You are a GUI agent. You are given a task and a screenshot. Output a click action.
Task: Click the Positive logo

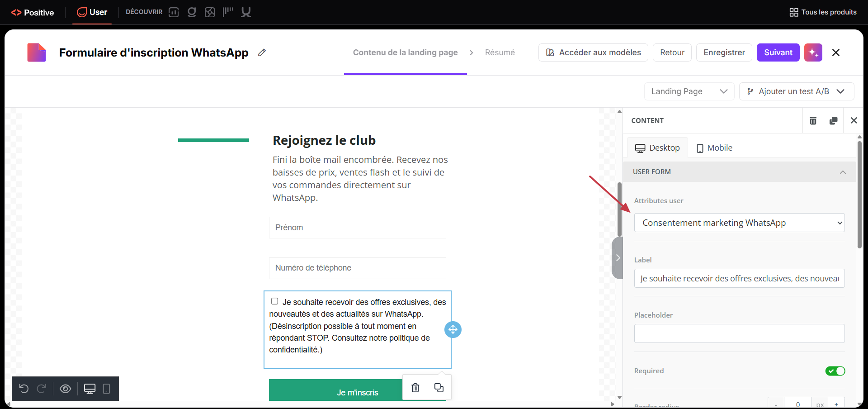33,12
